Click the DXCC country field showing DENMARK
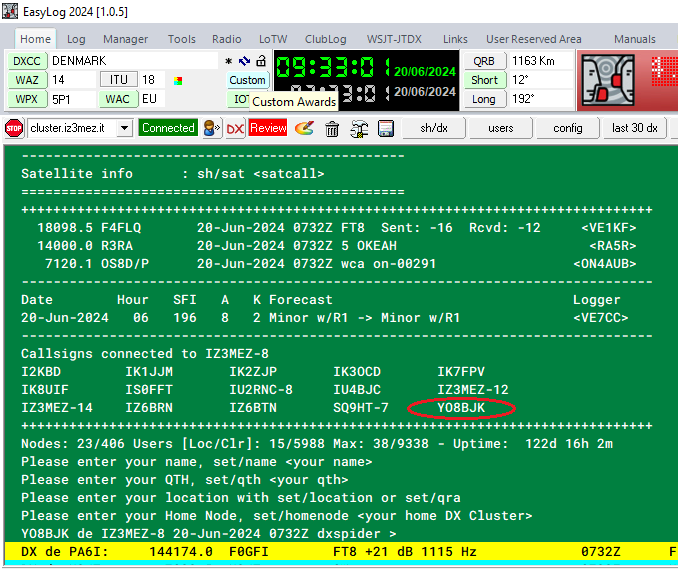The image size is (678, 569). 132,61
